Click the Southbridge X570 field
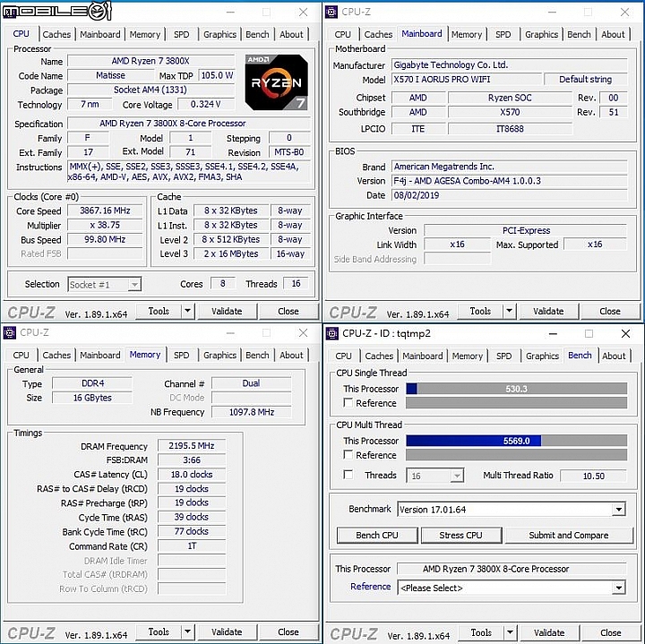The height and width of the screenshot is (644, 645). point(510,112)
